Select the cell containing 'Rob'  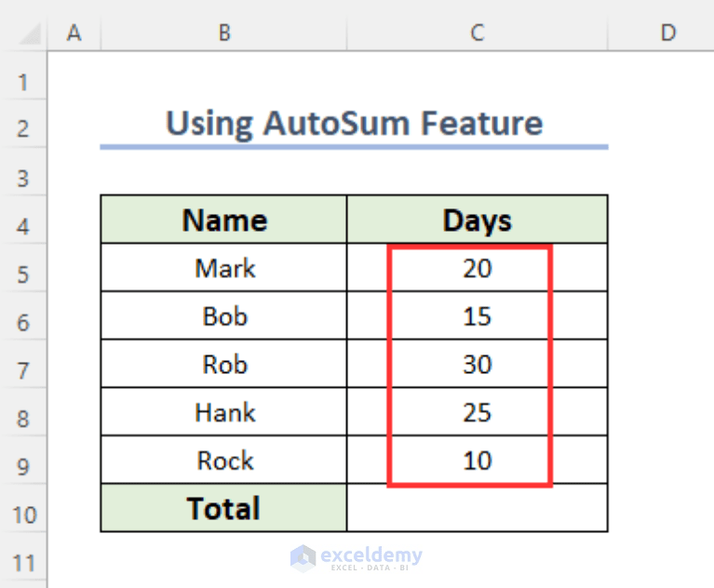pos(224,364)
